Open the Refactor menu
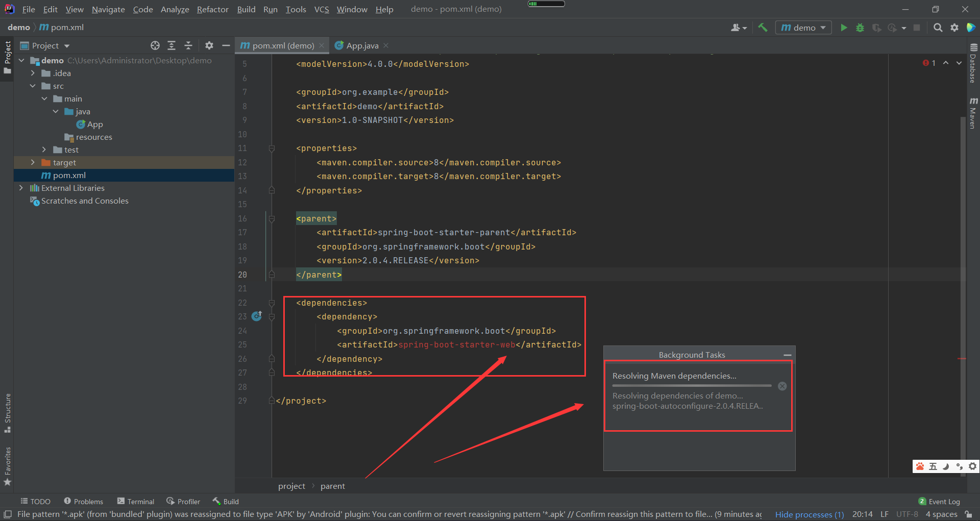 212,9
